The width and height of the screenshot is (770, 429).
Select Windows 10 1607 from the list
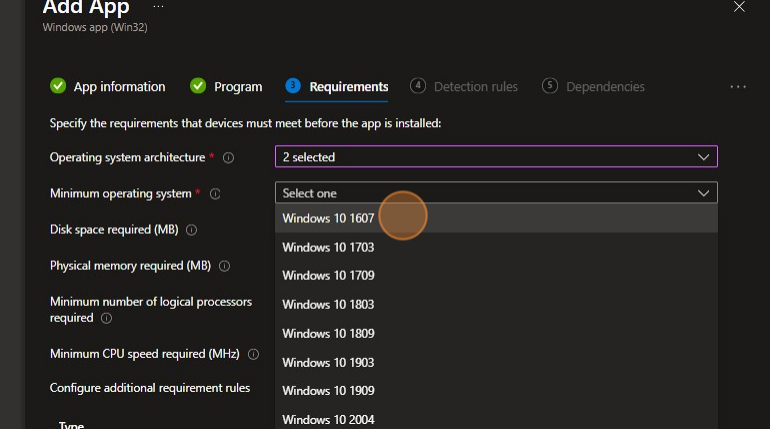point(328,218)
